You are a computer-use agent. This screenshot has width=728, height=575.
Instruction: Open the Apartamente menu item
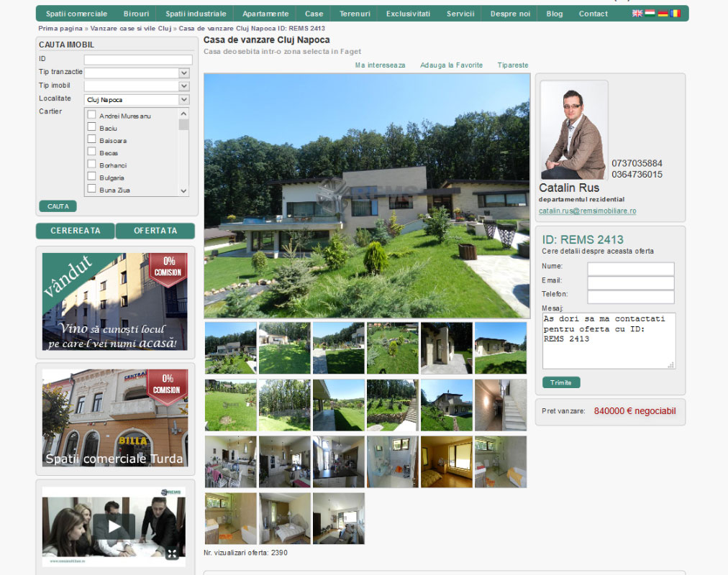pos(265,14)
